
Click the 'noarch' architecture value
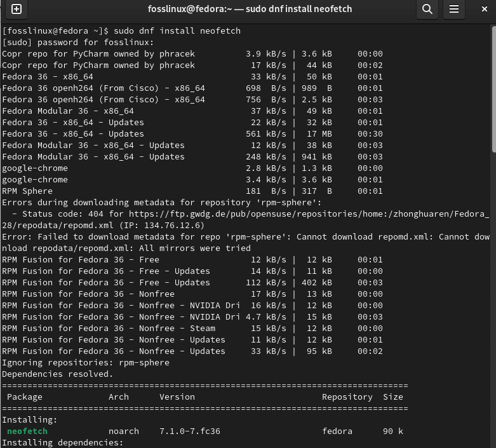[x=124, y=431]
